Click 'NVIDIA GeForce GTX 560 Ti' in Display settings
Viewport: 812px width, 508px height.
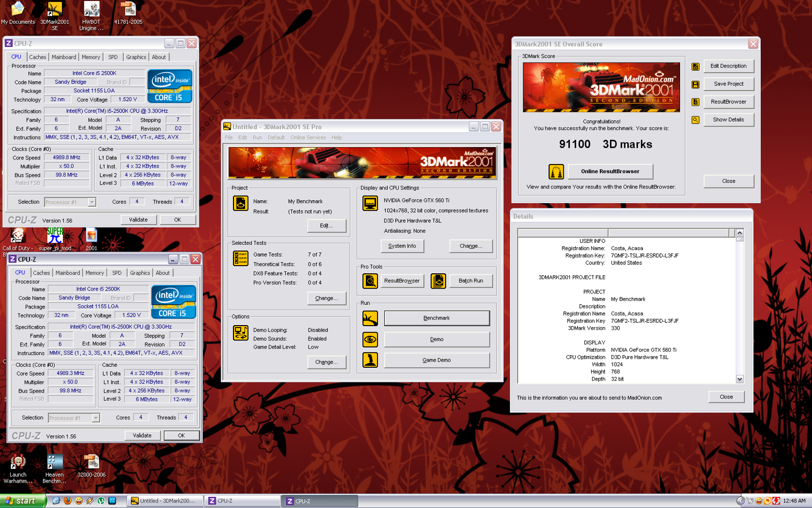[417, 201]
